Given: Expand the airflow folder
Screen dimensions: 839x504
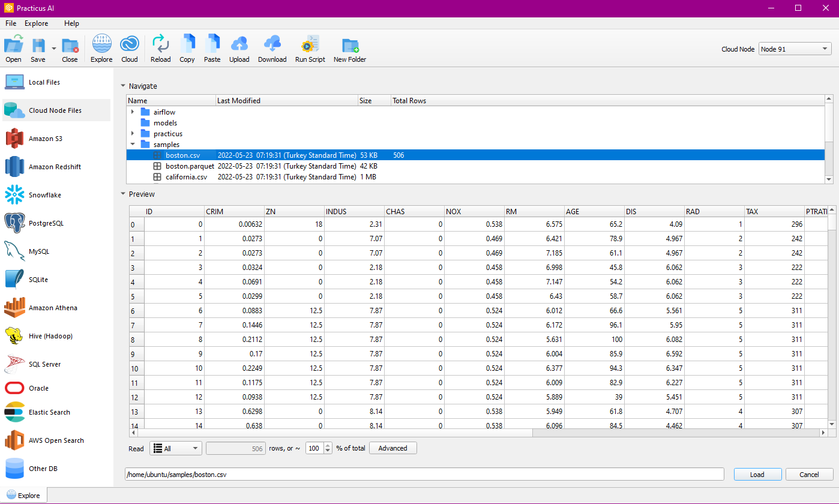Looking at the screenshot, I should [x=133, y=112].
